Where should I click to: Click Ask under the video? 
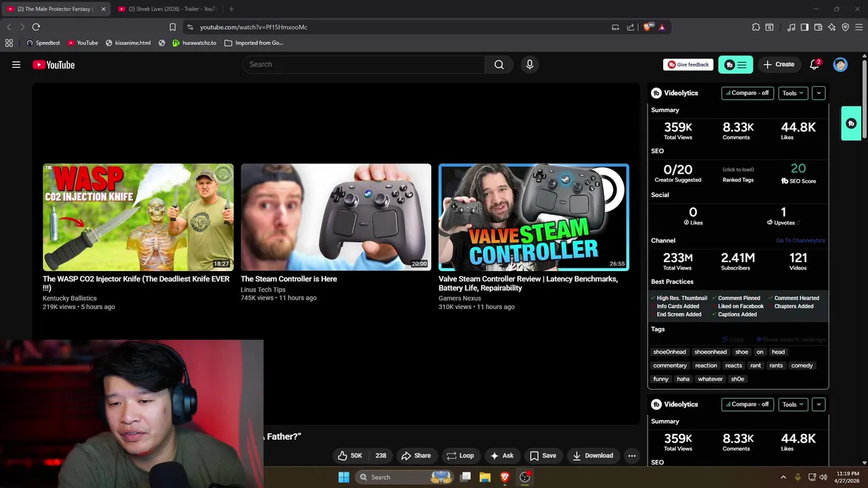tap(502, 455)
